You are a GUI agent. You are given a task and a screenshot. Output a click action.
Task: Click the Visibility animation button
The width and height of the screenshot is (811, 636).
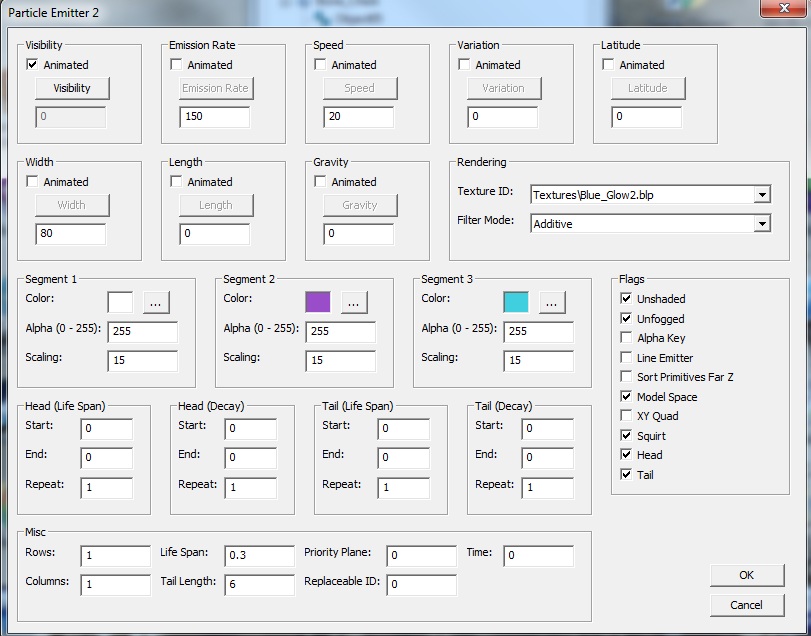72,88
